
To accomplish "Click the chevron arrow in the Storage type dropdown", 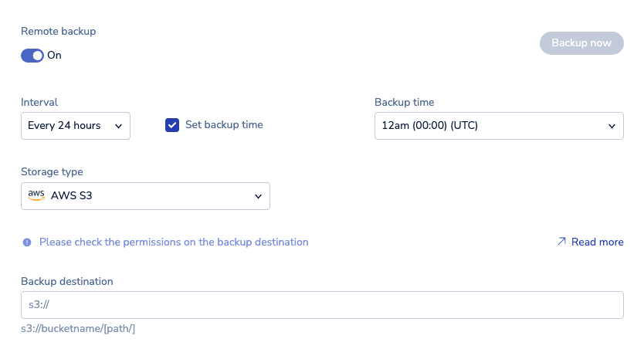I will click(x=258, y=197).
